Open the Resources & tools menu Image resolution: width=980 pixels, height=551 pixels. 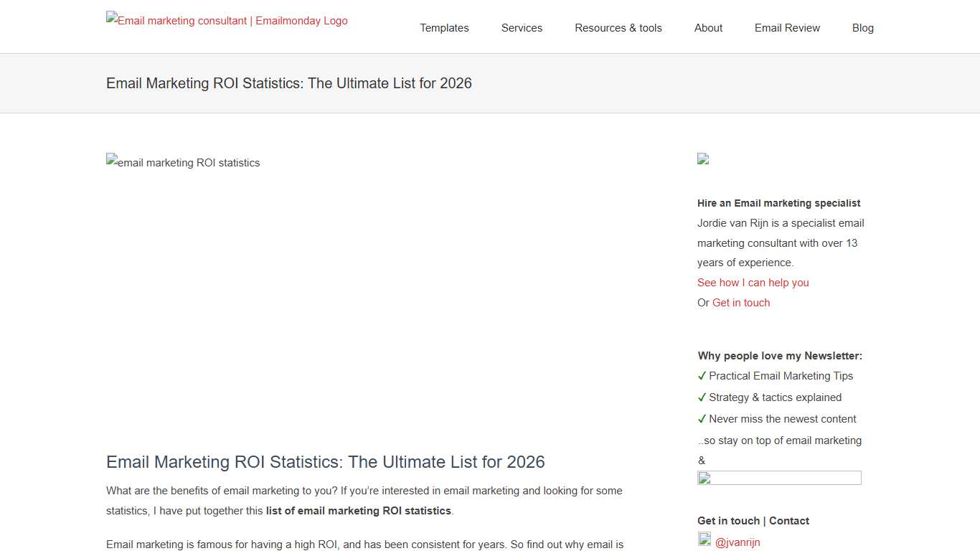[x=618, y=28]
